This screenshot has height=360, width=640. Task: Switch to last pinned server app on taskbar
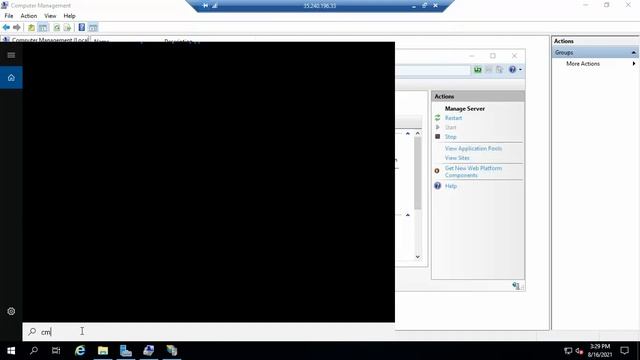tap(172, 351)
